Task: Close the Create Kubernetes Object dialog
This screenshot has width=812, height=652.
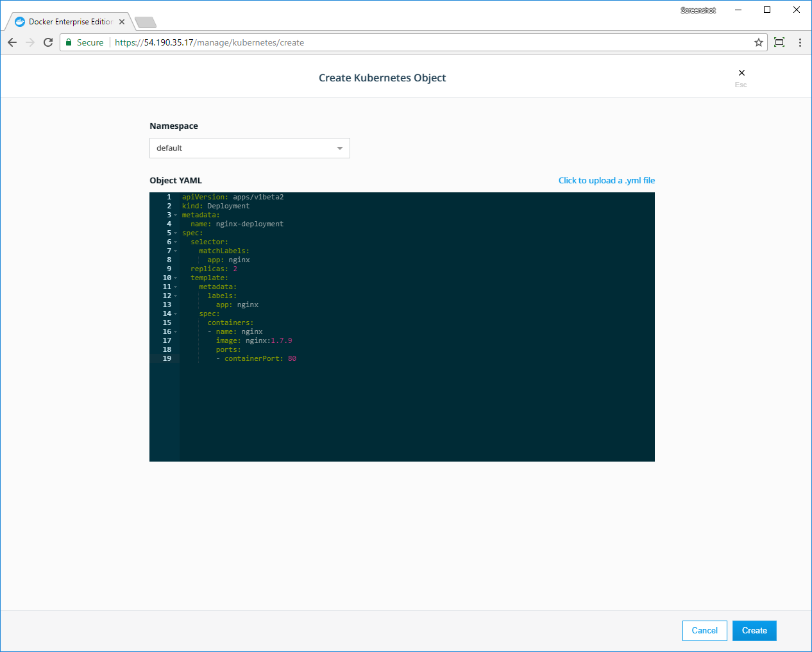Action: (x=741, y=73)
